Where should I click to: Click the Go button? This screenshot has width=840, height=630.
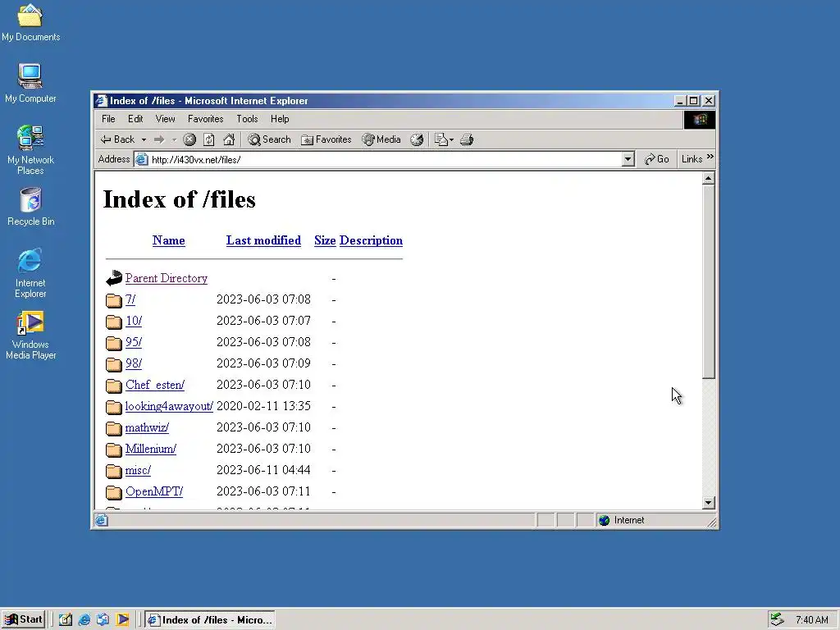click(657, 159)
